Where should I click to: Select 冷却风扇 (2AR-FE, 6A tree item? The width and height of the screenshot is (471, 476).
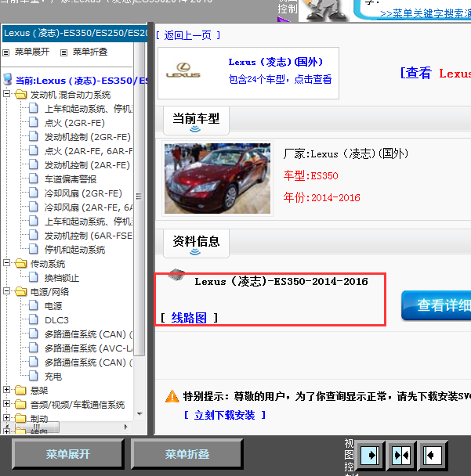point(89,207)
